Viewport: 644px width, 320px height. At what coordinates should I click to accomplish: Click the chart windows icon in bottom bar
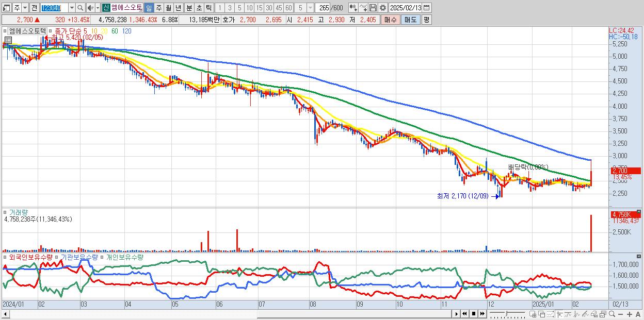603,314
